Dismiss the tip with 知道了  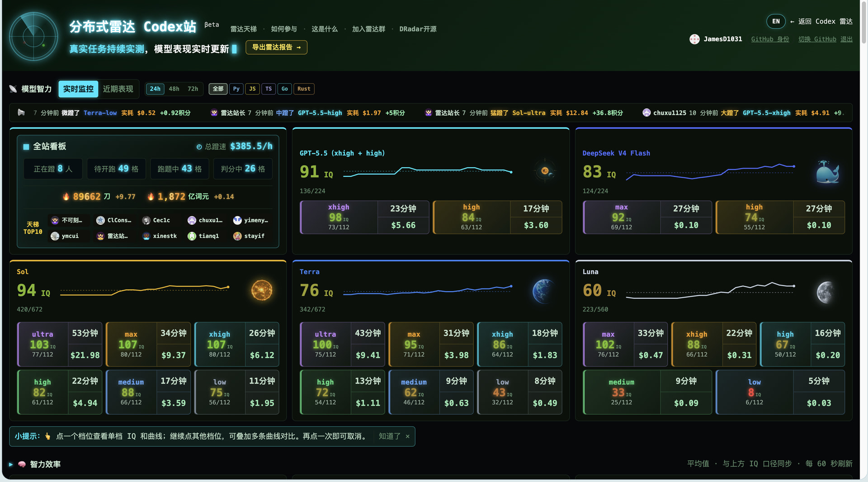[389, 436]
